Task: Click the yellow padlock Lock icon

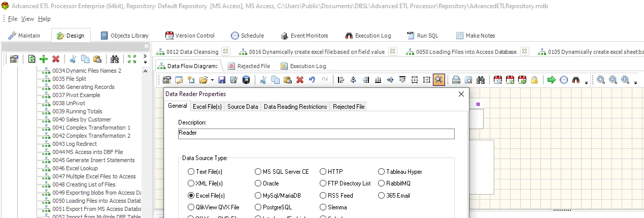Action: coord(534,80)
